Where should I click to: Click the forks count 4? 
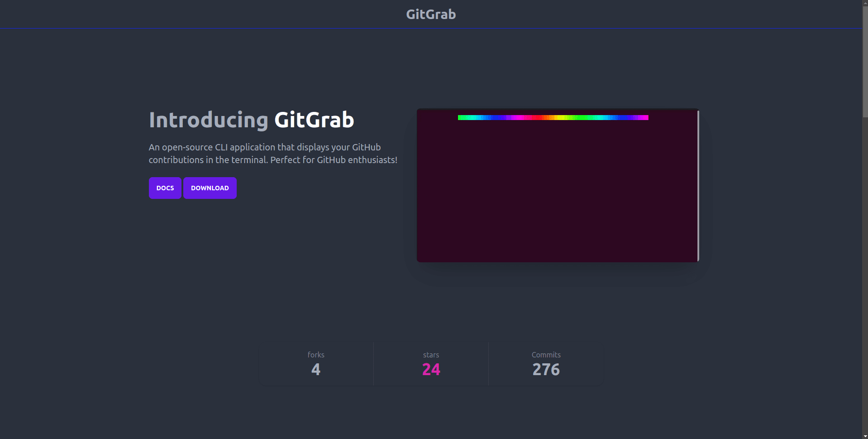pyautogui.click(x=316, y=370)
